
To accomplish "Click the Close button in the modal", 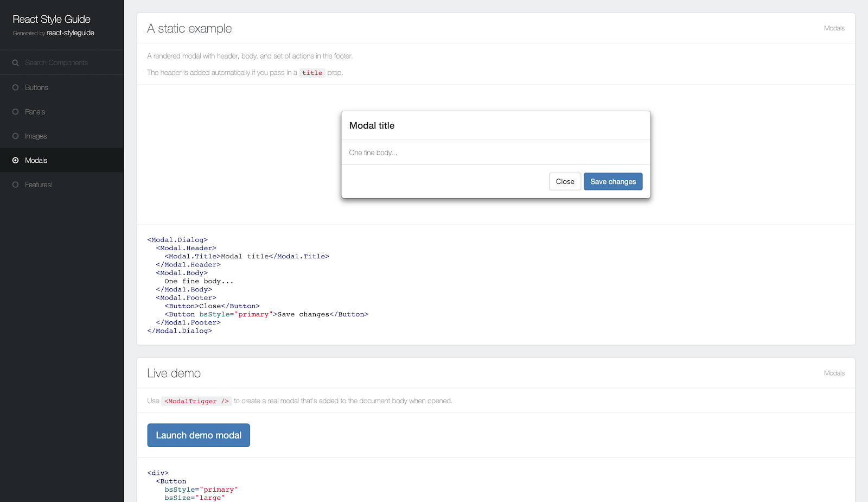I will pyautogui.click(x=565, y=181).
